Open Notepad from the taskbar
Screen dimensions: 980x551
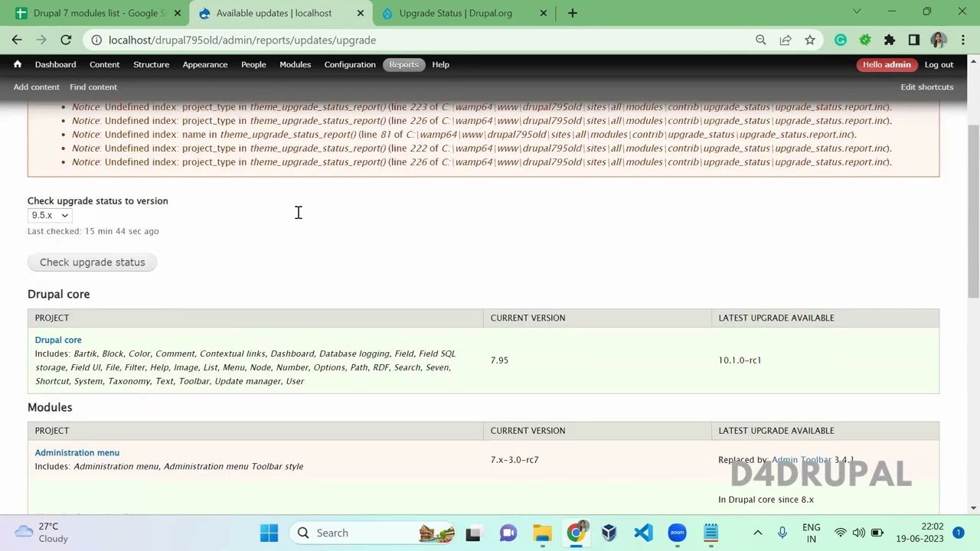tap(710, 533)
